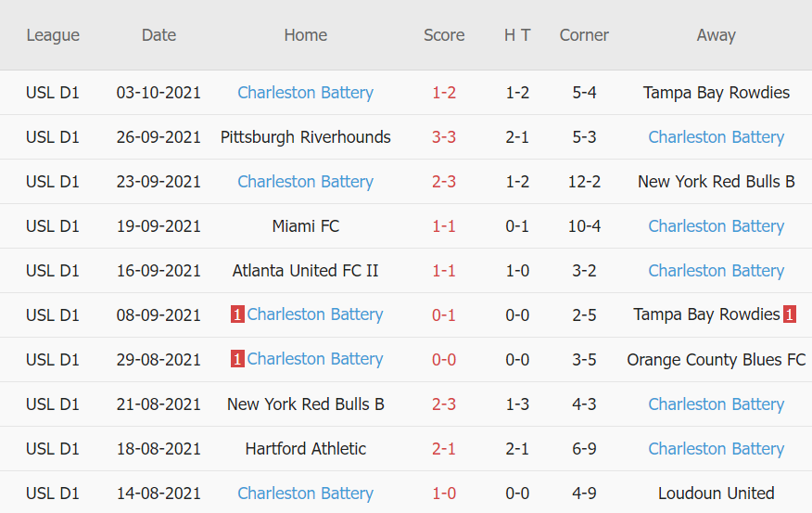
Task: Select the Corner column header
Action: pos(584,35)
